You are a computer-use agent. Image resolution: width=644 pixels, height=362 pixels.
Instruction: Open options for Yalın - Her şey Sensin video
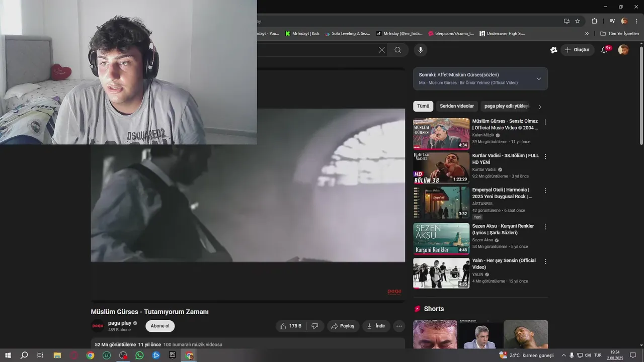click(545, 261)
